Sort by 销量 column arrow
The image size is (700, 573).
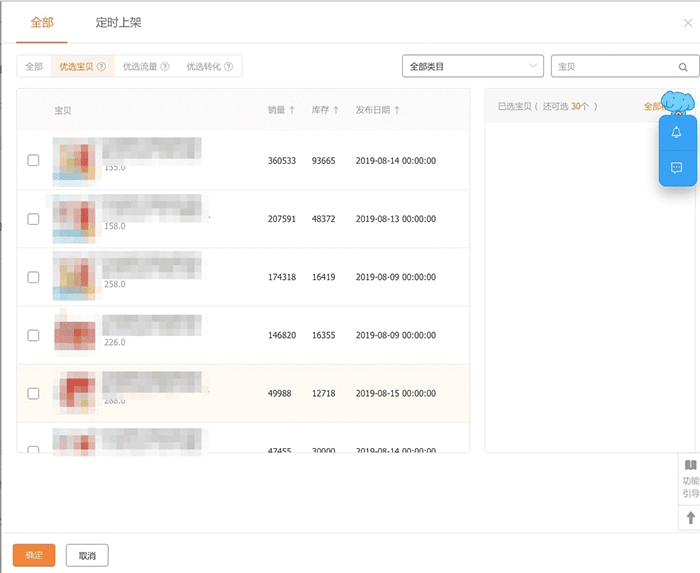pyautogui.click(x=292, y=110)
